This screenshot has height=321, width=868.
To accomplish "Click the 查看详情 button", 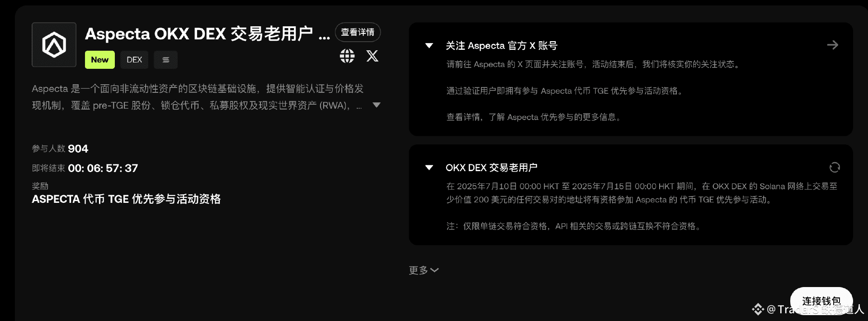I will (358, 32).
